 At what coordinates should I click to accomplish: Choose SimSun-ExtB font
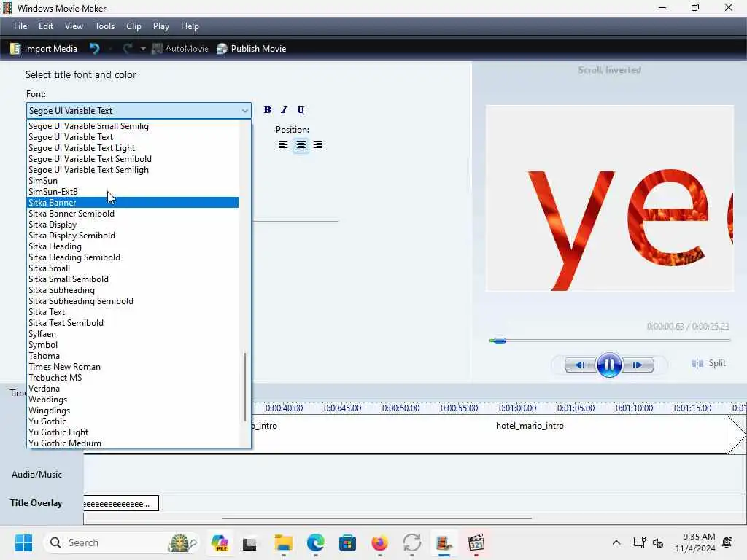click(133, 192)
